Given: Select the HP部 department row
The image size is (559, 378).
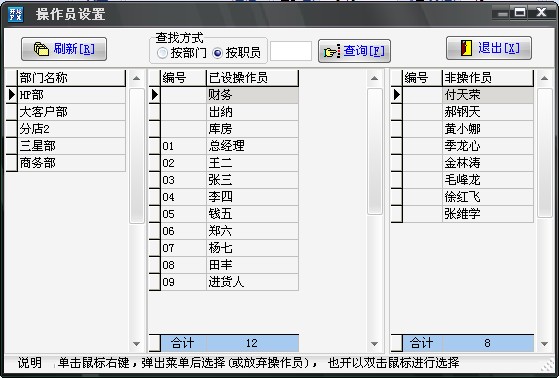Looking at the screenshot, I should click(71, 95).
